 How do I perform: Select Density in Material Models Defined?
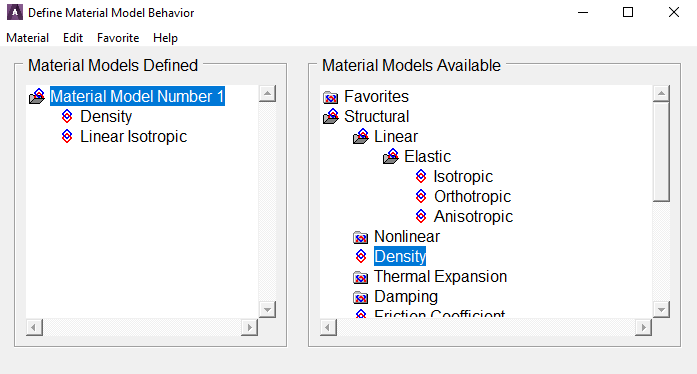pyautogui.click(x=106, y=117)
